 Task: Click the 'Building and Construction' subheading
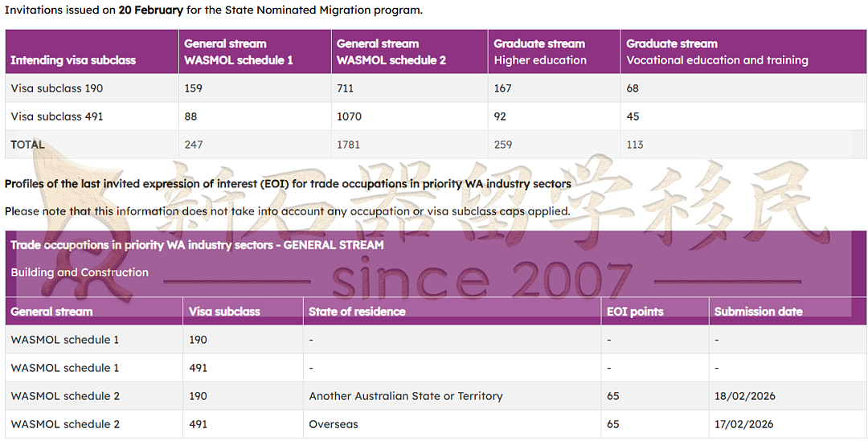(80, 272)
